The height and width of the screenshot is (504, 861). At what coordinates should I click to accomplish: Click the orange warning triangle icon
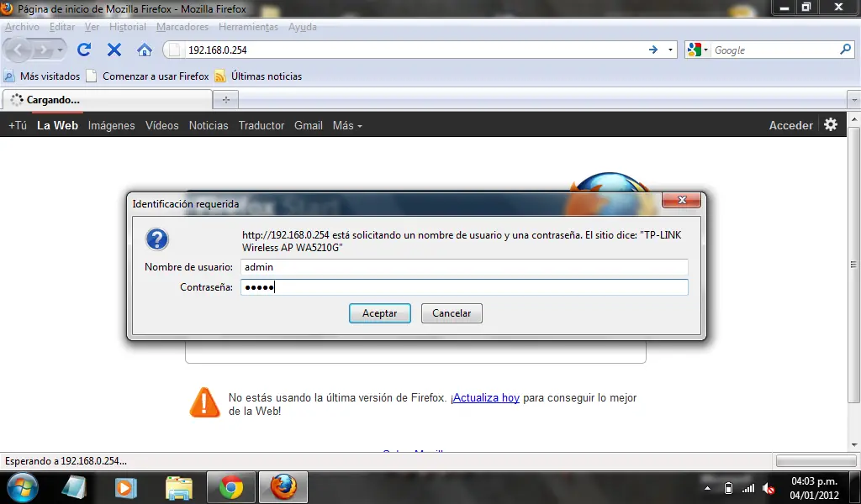point(205,402)
